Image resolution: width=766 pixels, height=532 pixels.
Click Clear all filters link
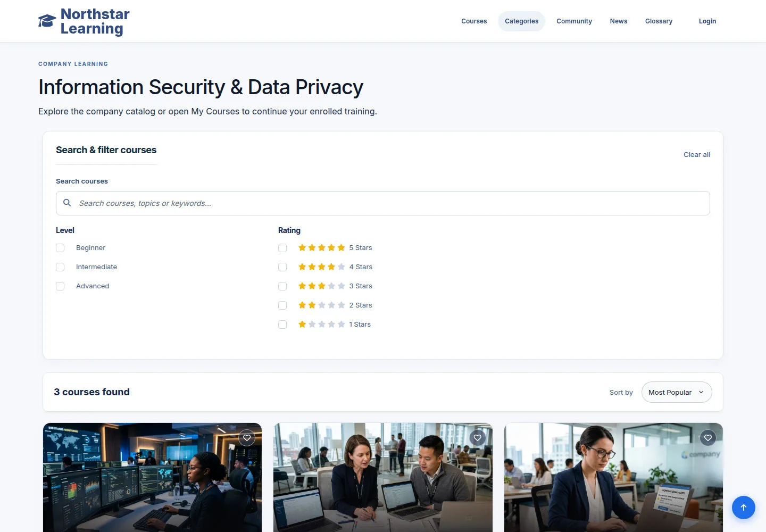(697, 155)
